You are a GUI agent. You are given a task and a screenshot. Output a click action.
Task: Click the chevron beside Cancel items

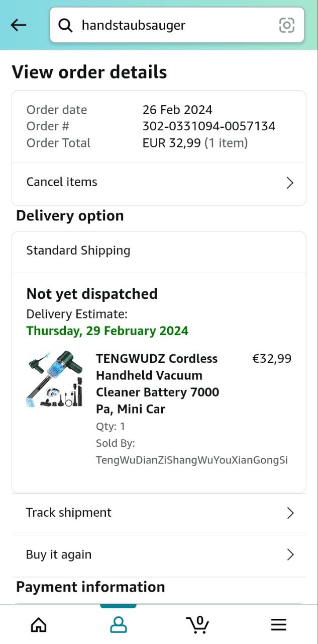tap(290, 183)
